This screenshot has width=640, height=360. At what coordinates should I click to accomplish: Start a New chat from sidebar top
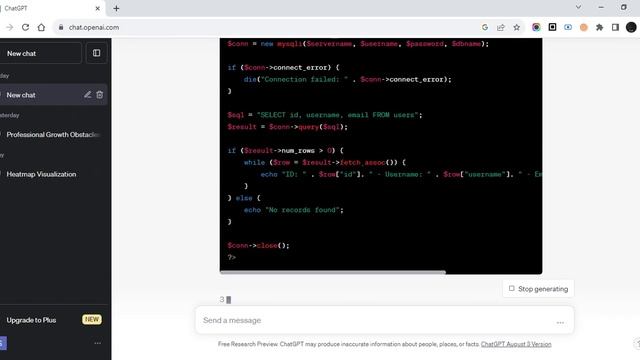pos(41,53)
